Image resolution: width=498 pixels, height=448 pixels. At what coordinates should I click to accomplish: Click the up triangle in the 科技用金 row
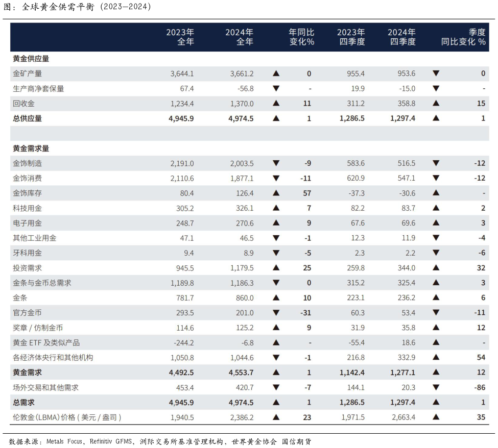point(276,207)
